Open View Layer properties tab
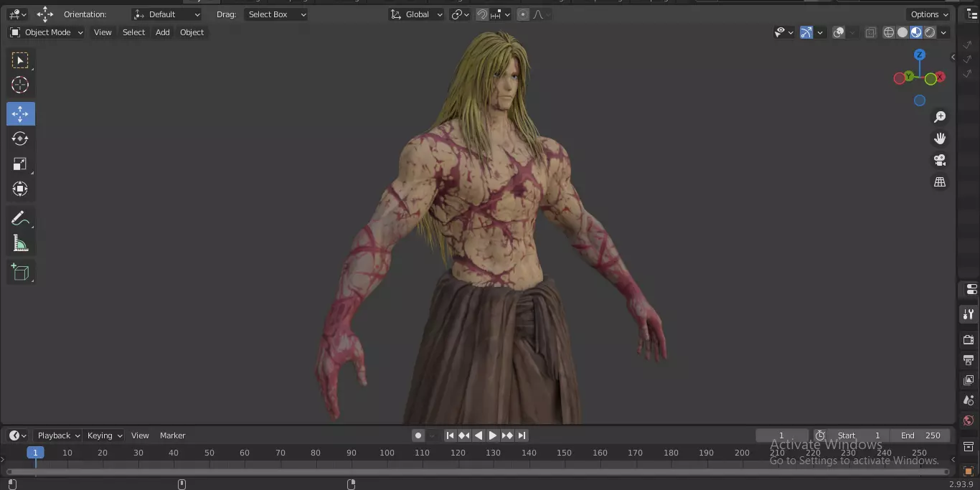The height and width of the screenshot is (490, 980). click(969, 380)
